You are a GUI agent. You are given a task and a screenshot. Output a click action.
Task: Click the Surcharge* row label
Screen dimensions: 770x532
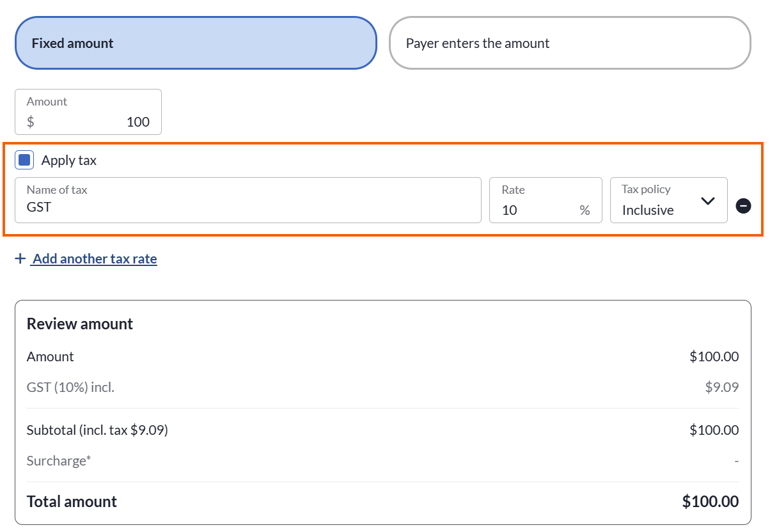coord(59,460)
